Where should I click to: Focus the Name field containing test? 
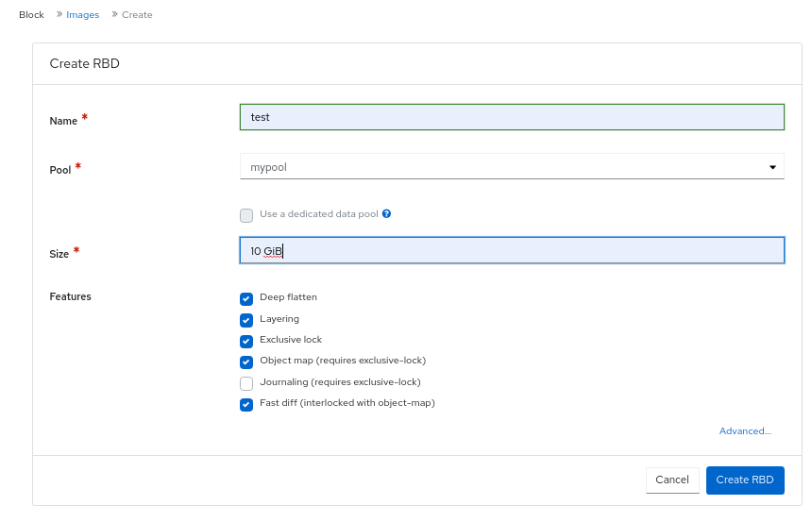tap(512, 117)
